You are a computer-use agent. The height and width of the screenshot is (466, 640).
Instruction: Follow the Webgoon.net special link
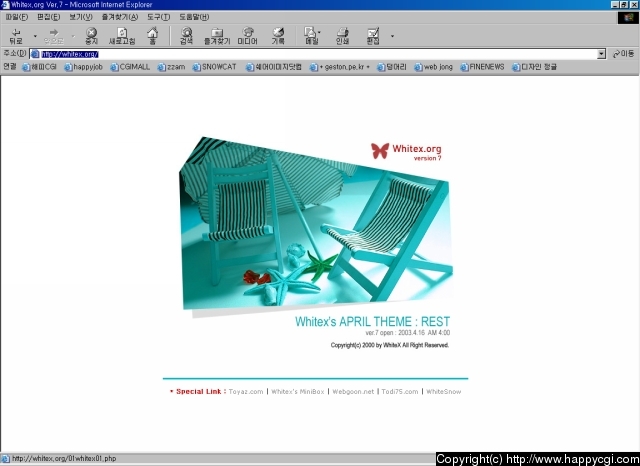(x=353, y=392)
